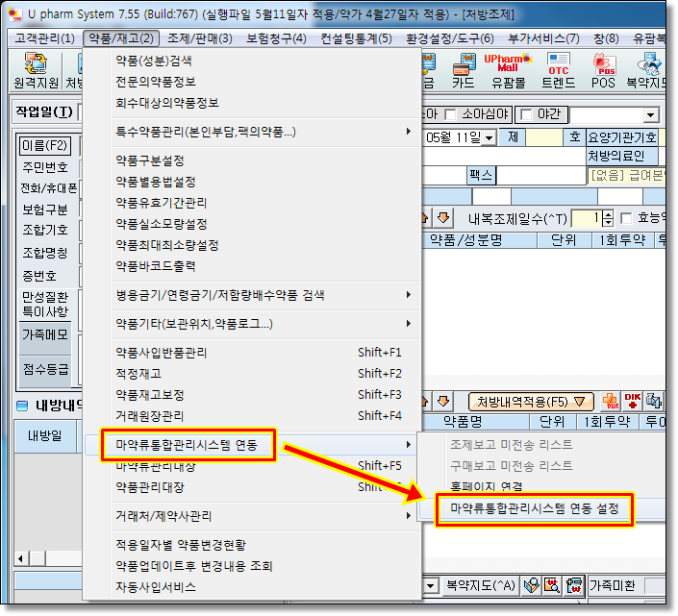Click the DIK drug info icon
The height and width of the screenshot is (616, 678).
coord(632,402)
